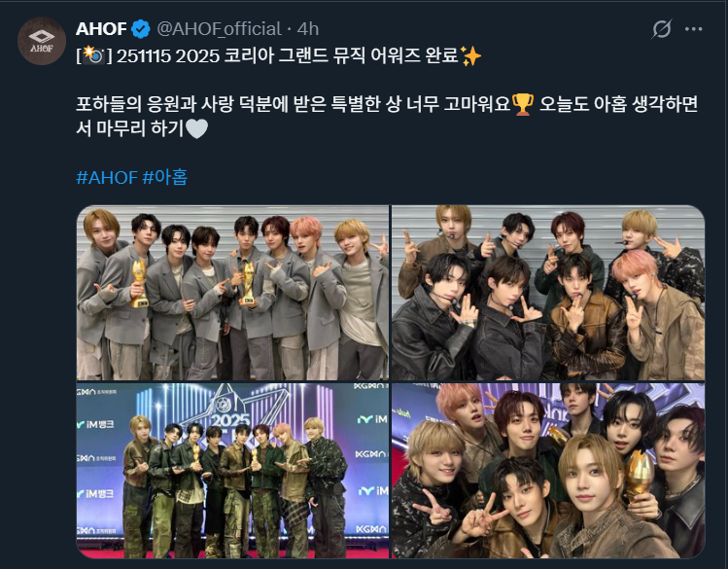
Task: Open the #AHOF hashtag
Action: pyautogui.click(x=107, y=177)
